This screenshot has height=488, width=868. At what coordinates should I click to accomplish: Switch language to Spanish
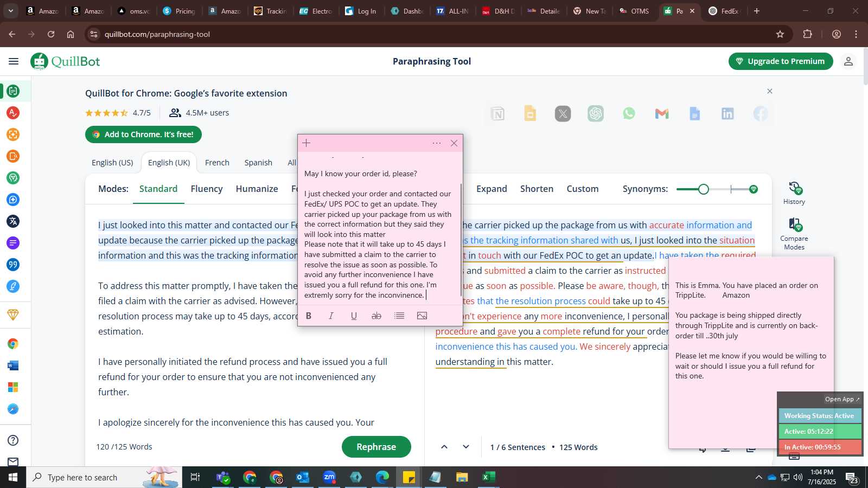258,163
